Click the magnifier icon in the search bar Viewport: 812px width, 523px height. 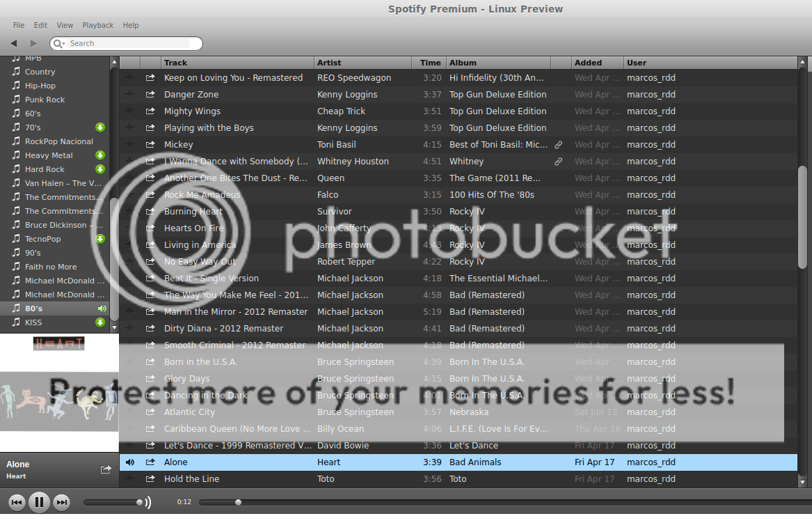59,43
